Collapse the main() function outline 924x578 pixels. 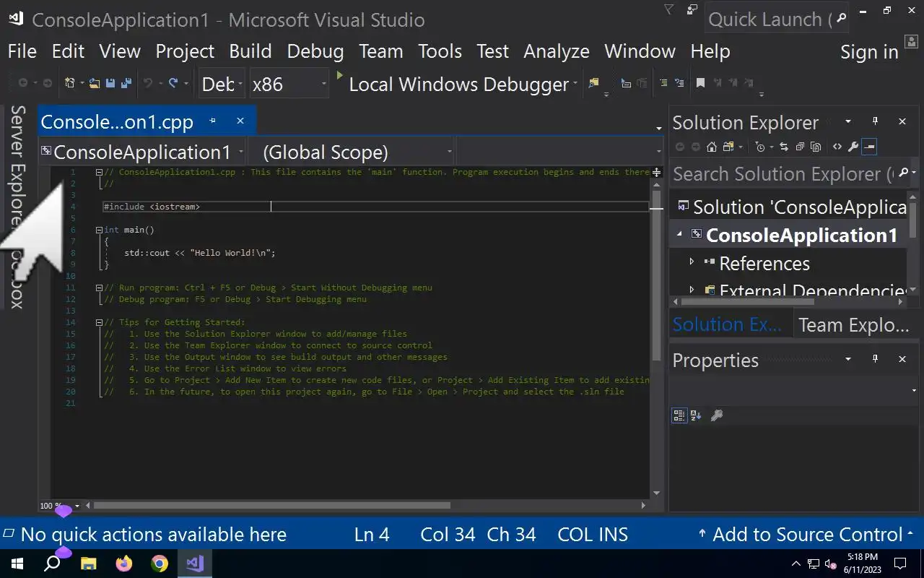[99, 230]
